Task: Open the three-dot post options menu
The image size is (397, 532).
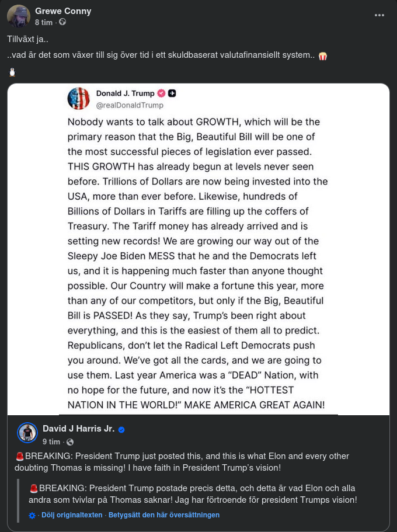Action: (379, 15)
